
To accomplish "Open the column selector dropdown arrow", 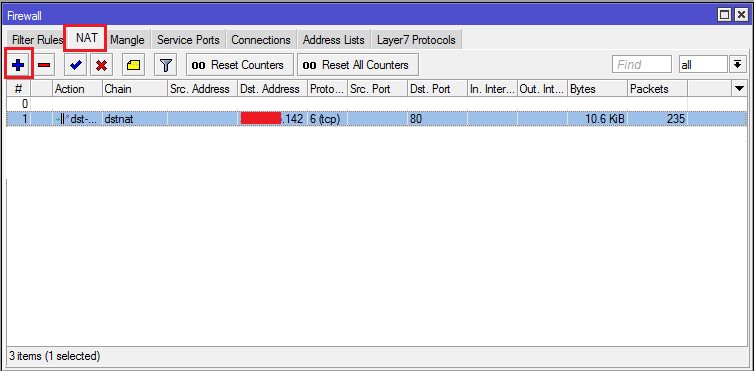I will point(740,88).
